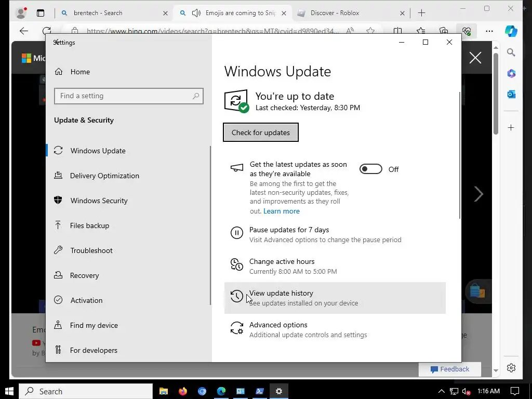Toggle Get the latest updates switch

371,169
